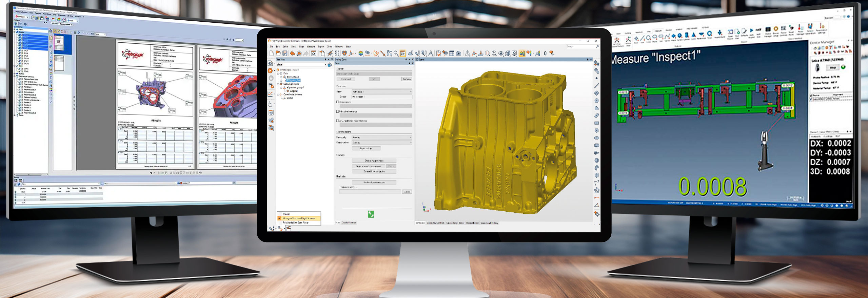Screen dimensions: 868x298
Task: Click Single scan with preview result button
Action: click(369, 166)
